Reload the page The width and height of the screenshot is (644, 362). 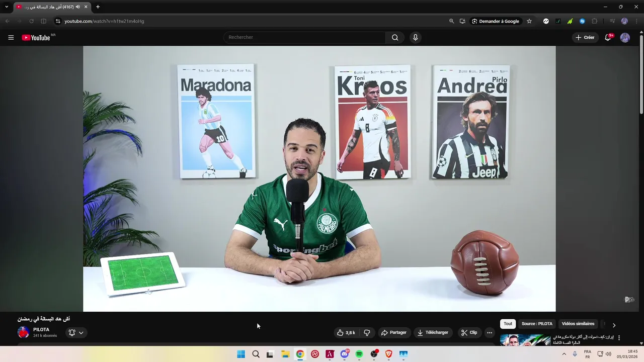(31, 21)
